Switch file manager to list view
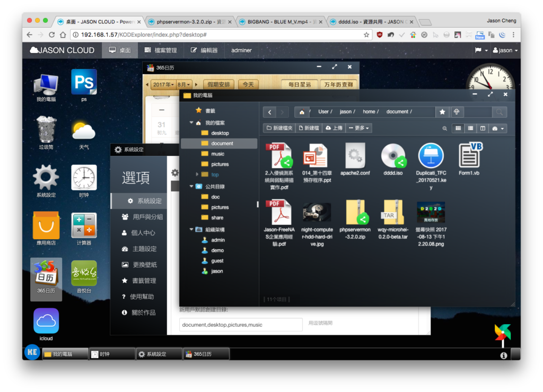The height and width of the screenshot is (392, 543). point(470,128)
